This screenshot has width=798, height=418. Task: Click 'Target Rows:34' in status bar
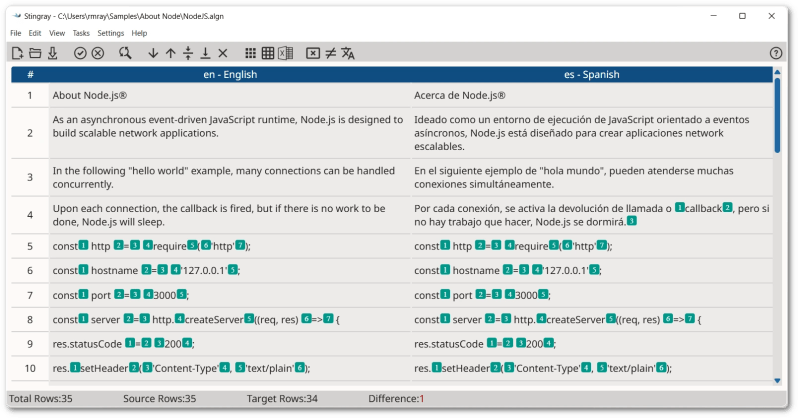[282, 399]
